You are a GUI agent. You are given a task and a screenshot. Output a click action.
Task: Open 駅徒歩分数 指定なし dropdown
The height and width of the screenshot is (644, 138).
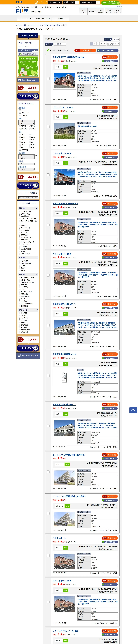(x=27, y=169)
